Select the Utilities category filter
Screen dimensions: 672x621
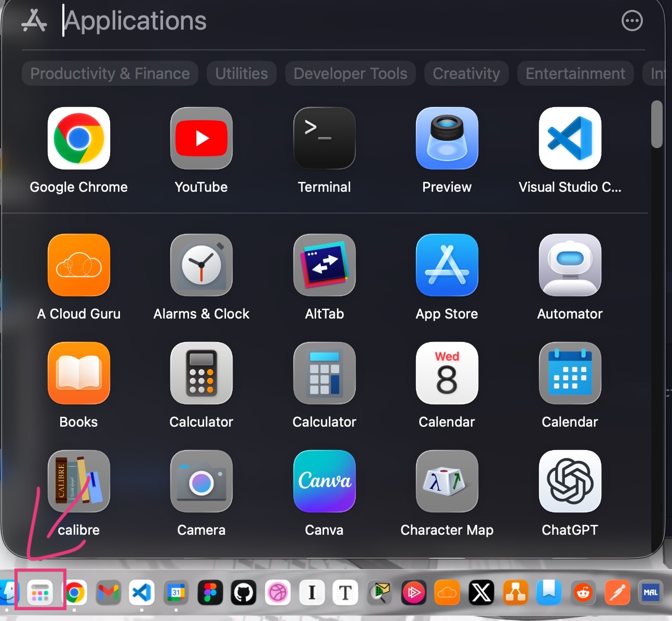click(x=241, y=74)
